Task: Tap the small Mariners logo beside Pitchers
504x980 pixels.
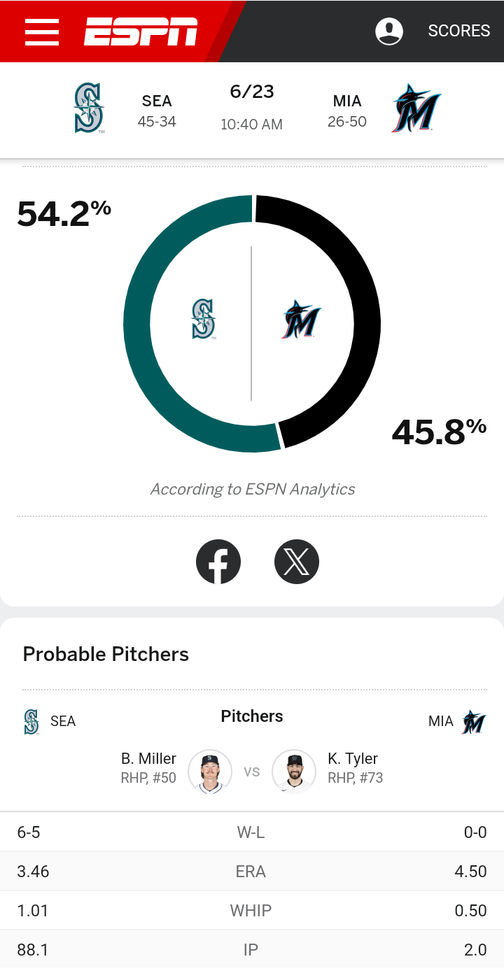Action: point(31,721)
